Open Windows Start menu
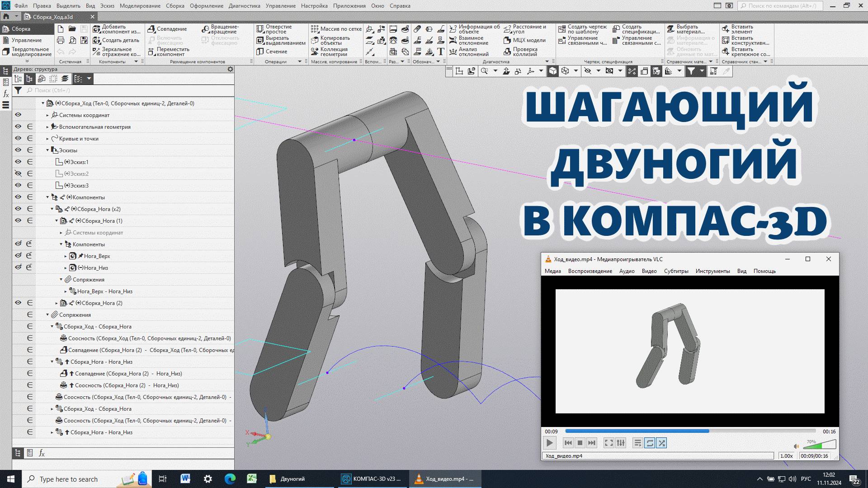 pos(11,479)
